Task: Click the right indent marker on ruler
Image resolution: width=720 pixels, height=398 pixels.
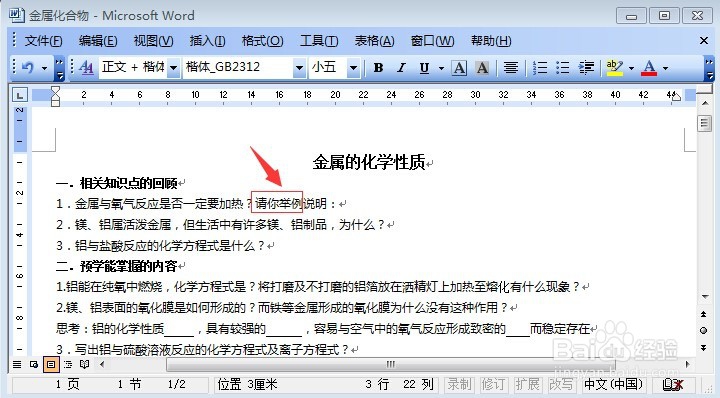Action: click(x=676, y=97)
